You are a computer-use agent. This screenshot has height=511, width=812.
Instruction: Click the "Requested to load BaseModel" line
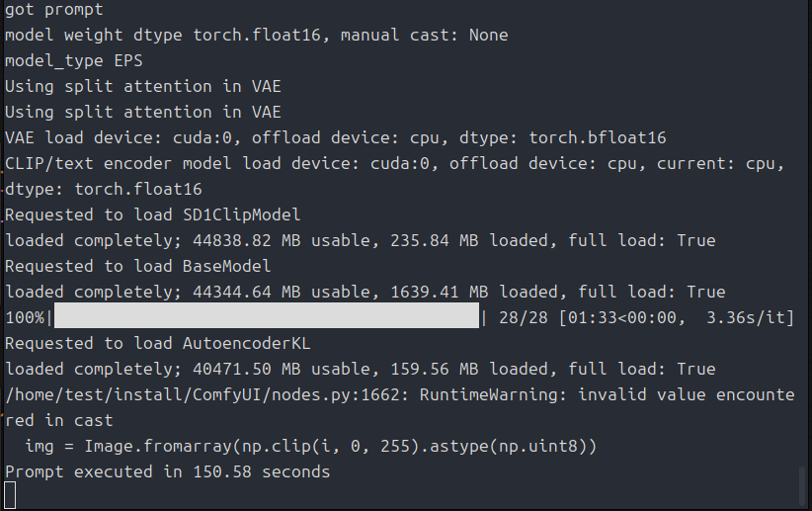[138, 266]
